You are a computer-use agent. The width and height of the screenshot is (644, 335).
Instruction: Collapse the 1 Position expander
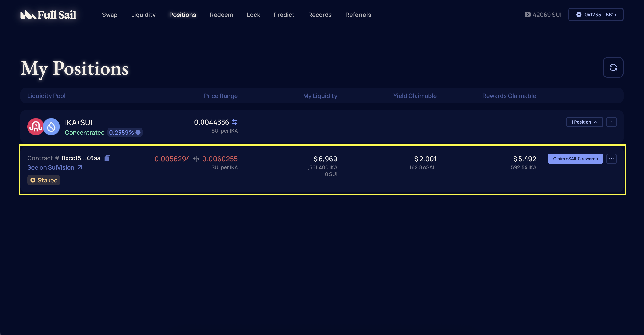[584, 122]
